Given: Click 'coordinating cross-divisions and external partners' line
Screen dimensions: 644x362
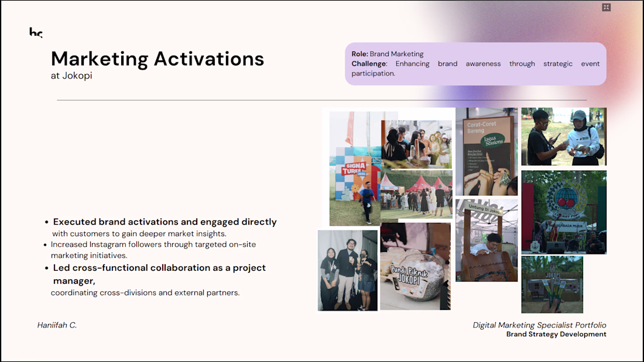Looking at the screenshot, I should pos(145,292).
